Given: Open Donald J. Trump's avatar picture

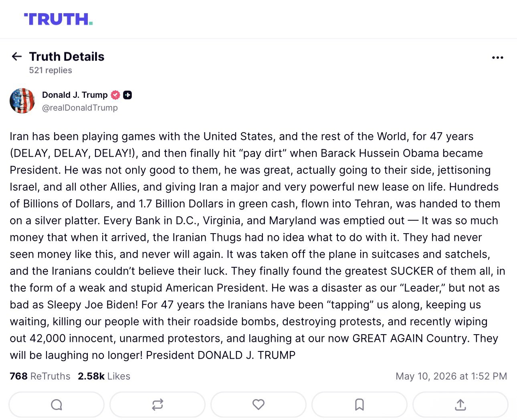Looking at the screenshot, I should 22,101.
